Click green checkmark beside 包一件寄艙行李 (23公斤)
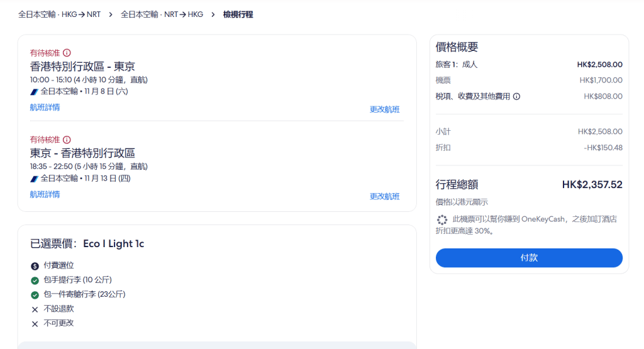 pos(35,295)
